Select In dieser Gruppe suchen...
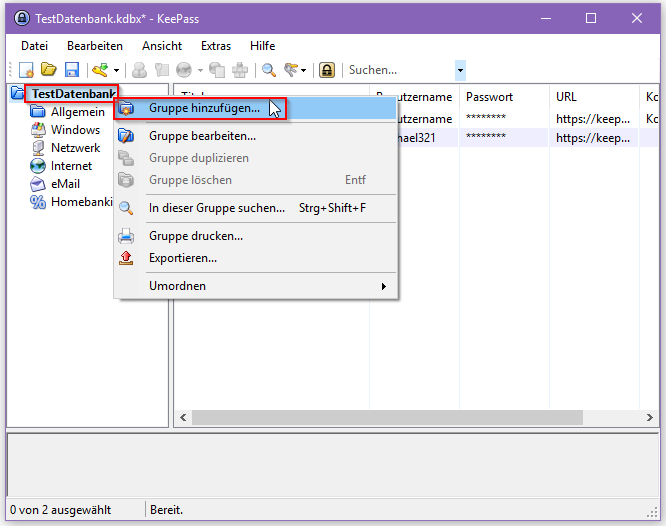The width and height of the screenshot is (666, 526). coord(256,208)
